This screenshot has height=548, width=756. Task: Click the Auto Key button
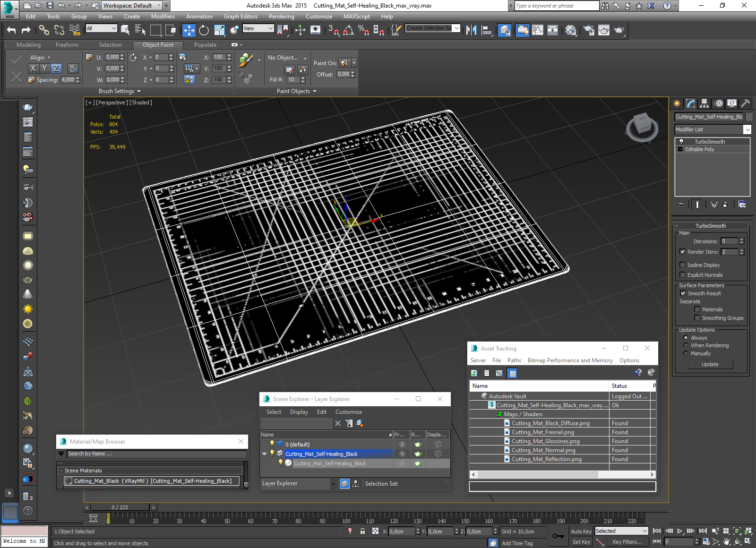coord(581,531)
